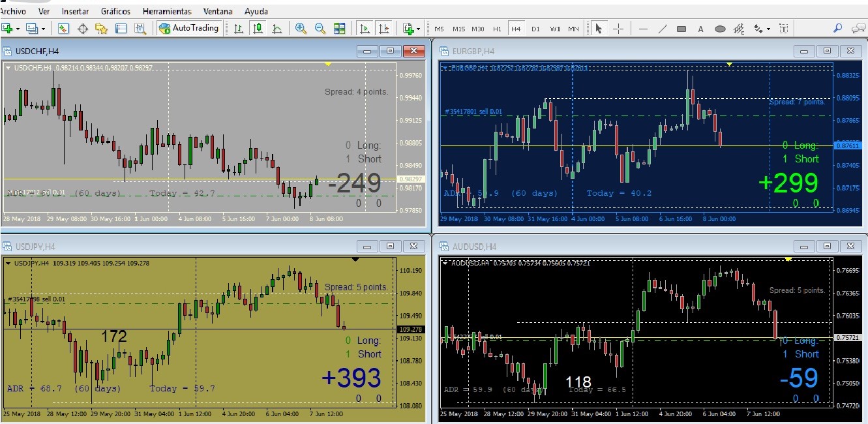Select the MN timeframe

click(573, 29)
